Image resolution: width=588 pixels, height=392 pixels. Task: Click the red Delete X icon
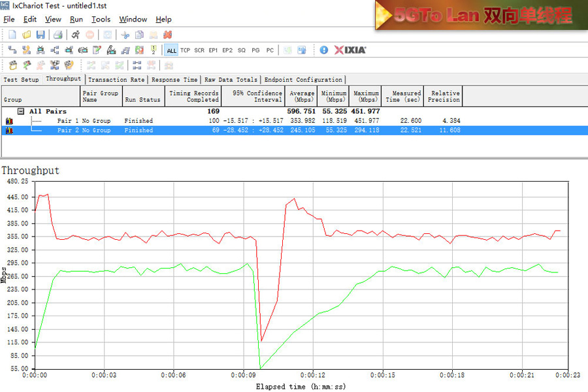168,35
